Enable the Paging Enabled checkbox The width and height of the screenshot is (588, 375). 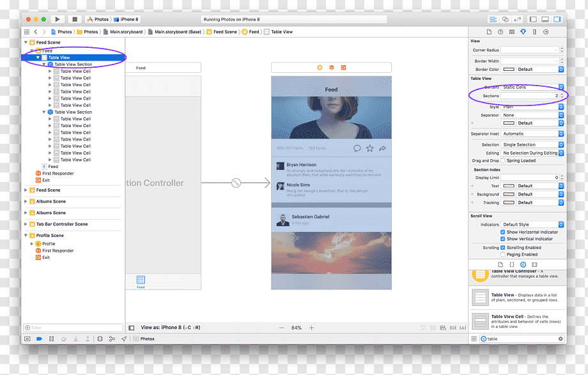point(502,254)
